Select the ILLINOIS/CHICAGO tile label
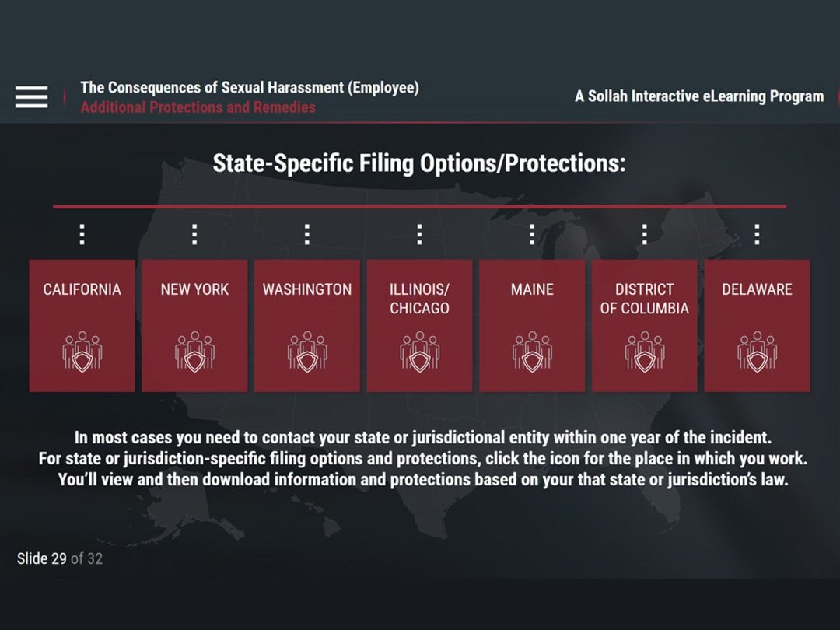This screenshot has height=630, width=840. 419,299
